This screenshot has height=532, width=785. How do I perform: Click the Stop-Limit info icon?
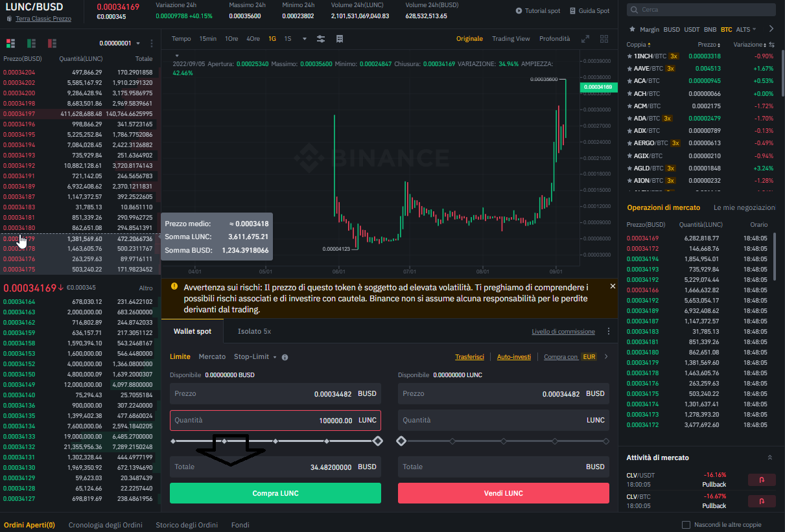pyautogui.click(x=285, y=357)
